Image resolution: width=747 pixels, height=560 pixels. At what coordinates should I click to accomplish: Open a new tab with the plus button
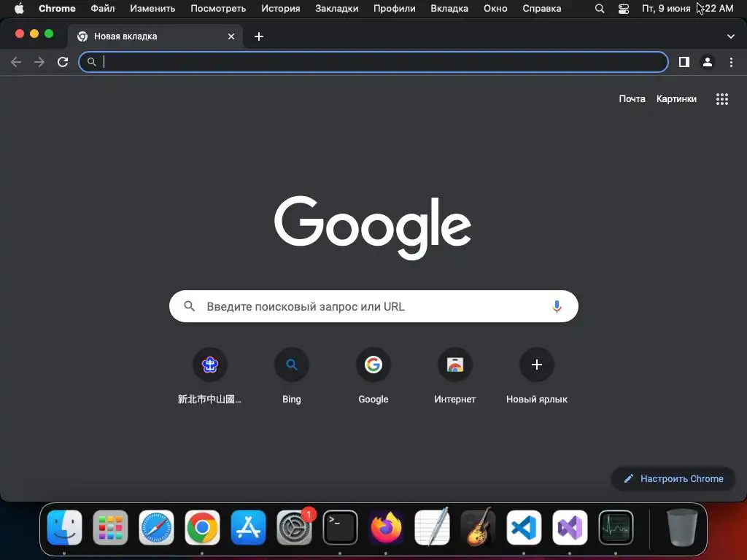coord(259,36)
